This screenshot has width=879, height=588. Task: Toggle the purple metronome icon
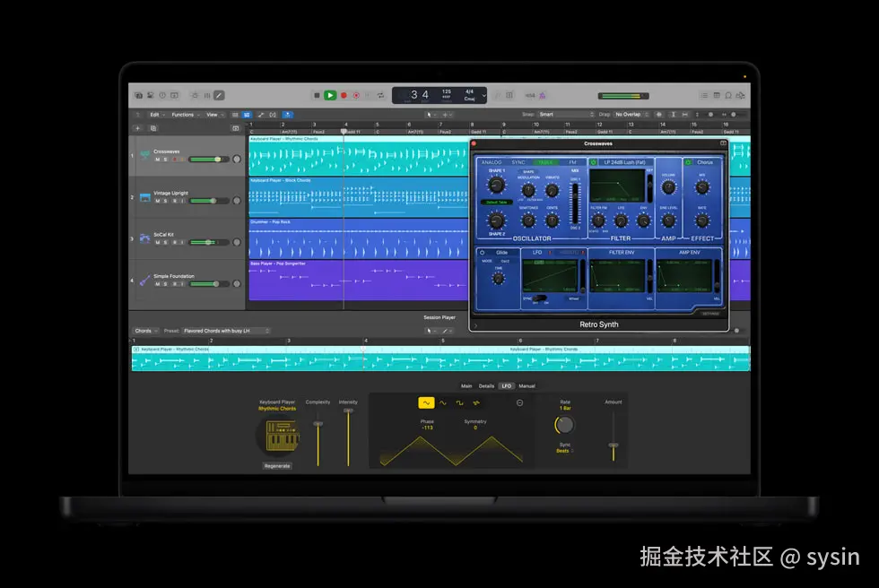(542, 96)
